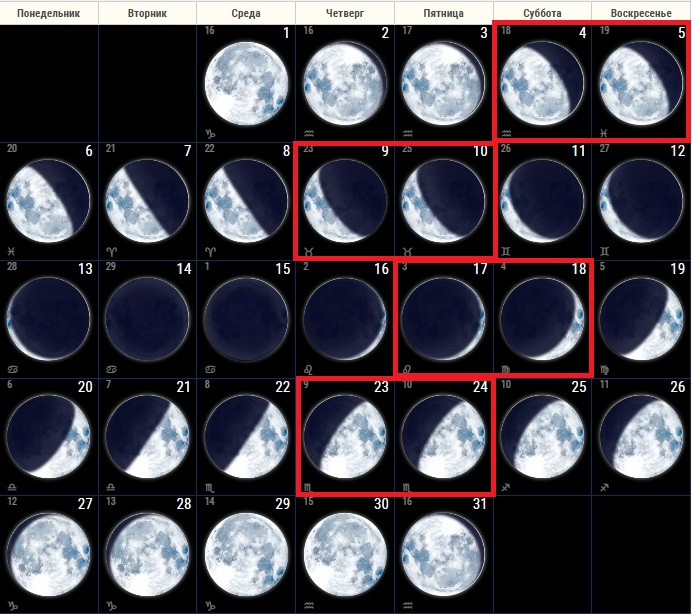The image size is (692, 614).
Task: Click lunar day 26 label beside date 11
Action: tap(506, 148)
